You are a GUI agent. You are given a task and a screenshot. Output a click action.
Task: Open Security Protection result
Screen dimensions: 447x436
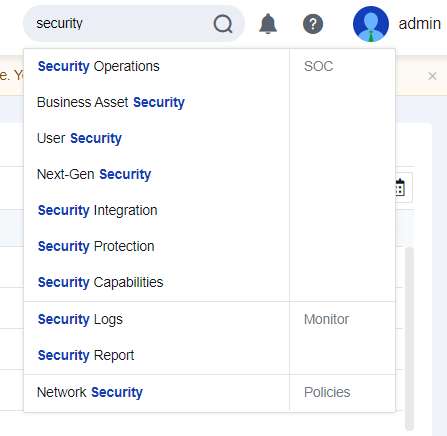click(96, 246)
